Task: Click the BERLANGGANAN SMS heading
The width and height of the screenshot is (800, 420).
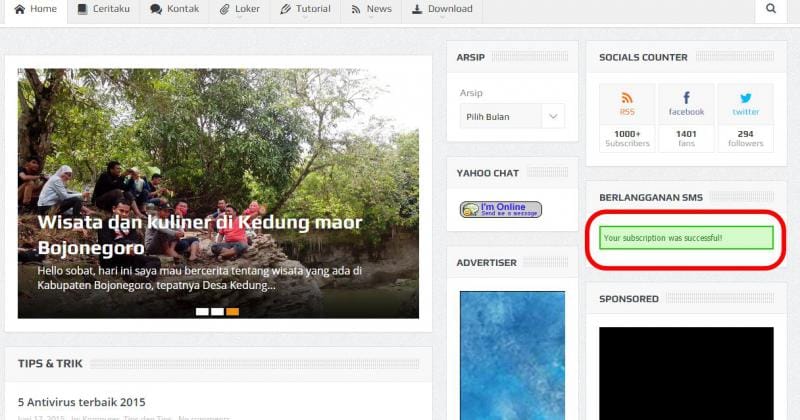Action: [x=651, y=197]
